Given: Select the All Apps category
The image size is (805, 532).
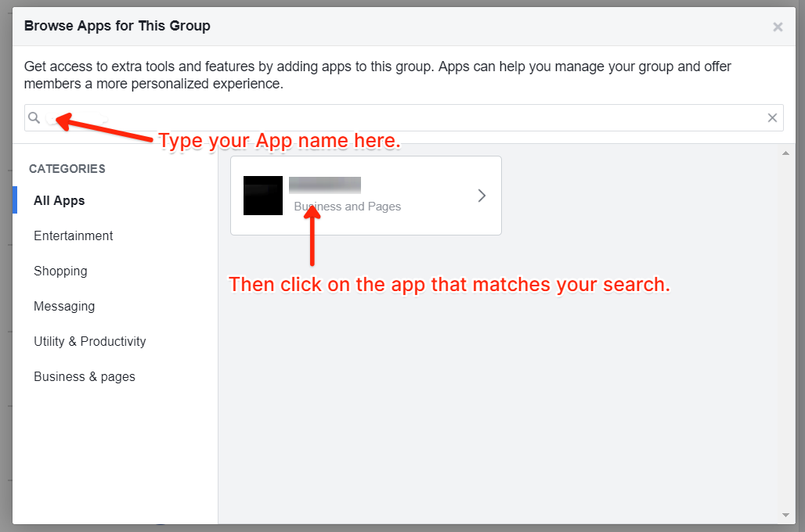Looking at the screenshot, I should click(x=60, y=200).
